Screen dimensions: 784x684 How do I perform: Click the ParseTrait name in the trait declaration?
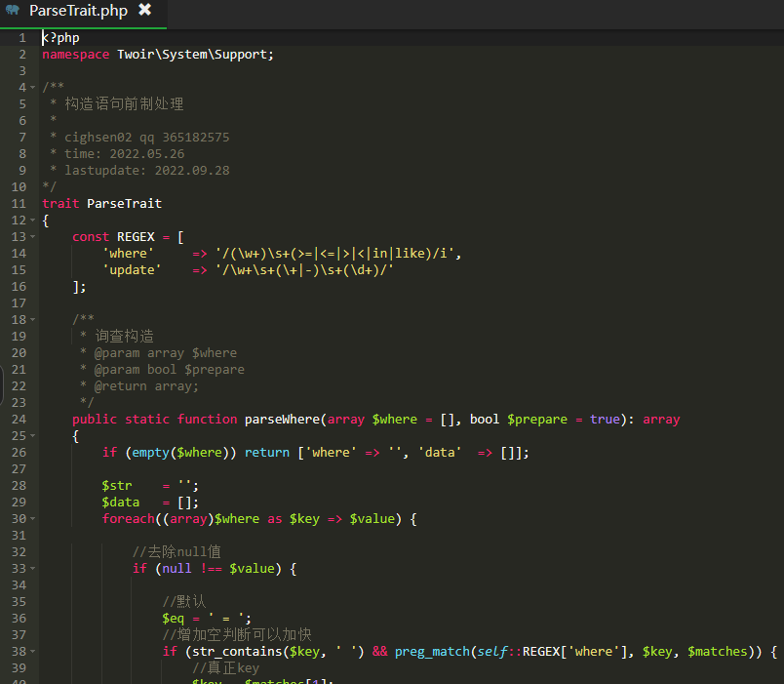[x=124, y=203]
